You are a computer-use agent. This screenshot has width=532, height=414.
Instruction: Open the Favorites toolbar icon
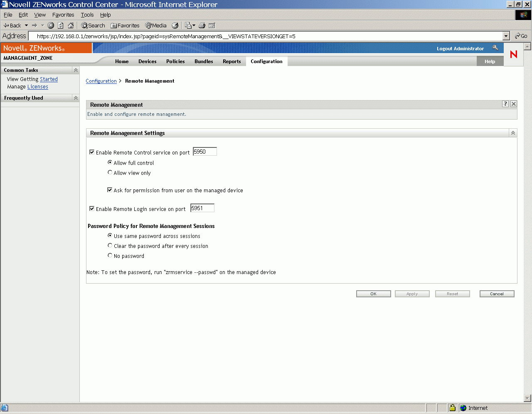[125, 25]
